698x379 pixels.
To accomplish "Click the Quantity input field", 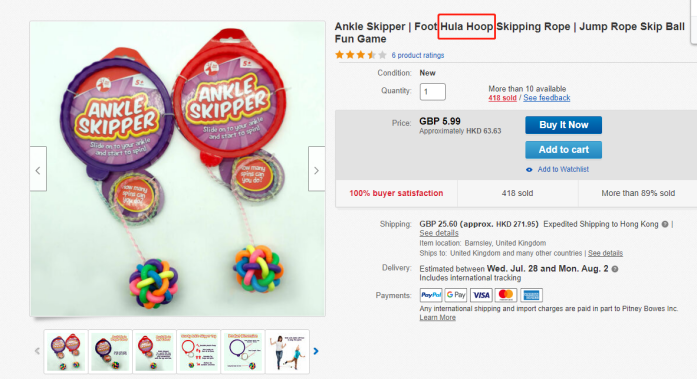I will click(x=432, y=92).
